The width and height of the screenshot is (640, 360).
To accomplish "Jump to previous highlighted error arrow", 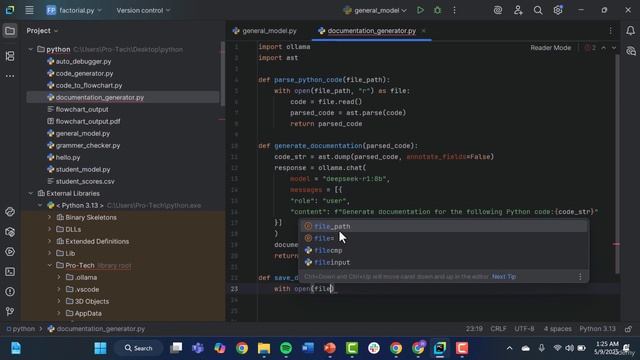I will [604, 48].
